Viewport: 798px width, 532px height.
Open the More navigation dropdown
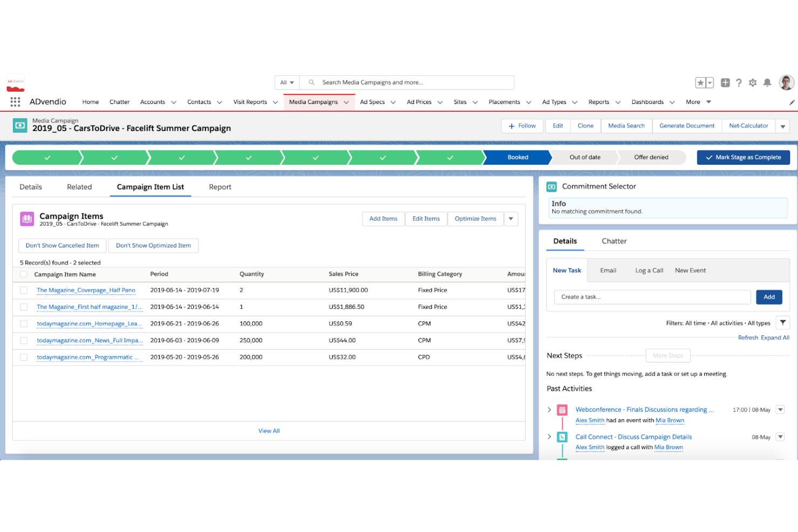coord(699,102)
